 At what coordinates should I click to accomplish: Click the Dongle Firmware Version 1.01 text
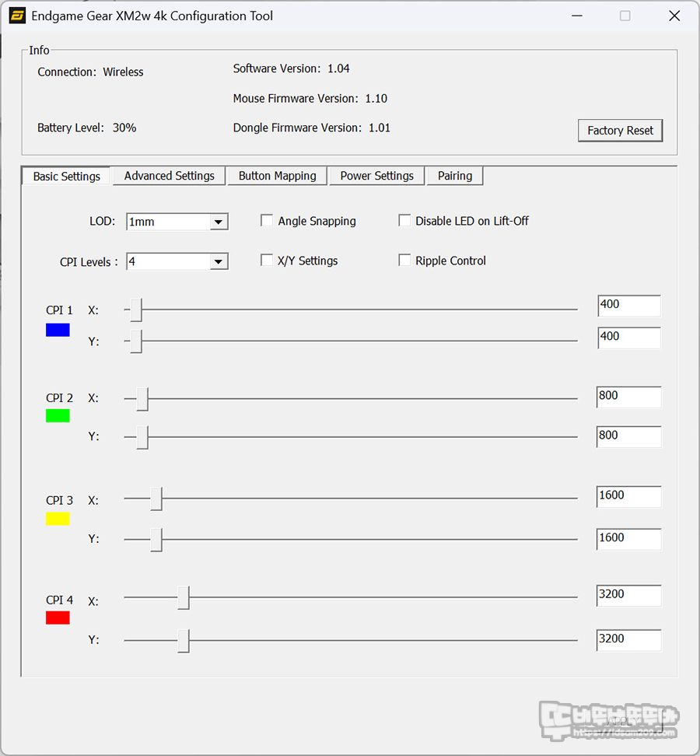(311, 128)
